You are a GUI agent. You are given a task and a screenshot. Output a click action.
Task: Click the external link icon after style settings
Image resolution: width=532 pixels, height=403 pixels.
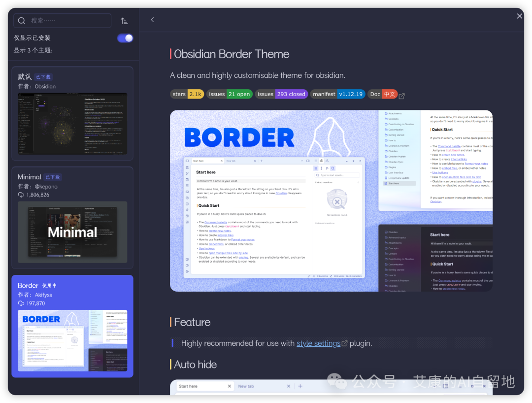(344, 343)
